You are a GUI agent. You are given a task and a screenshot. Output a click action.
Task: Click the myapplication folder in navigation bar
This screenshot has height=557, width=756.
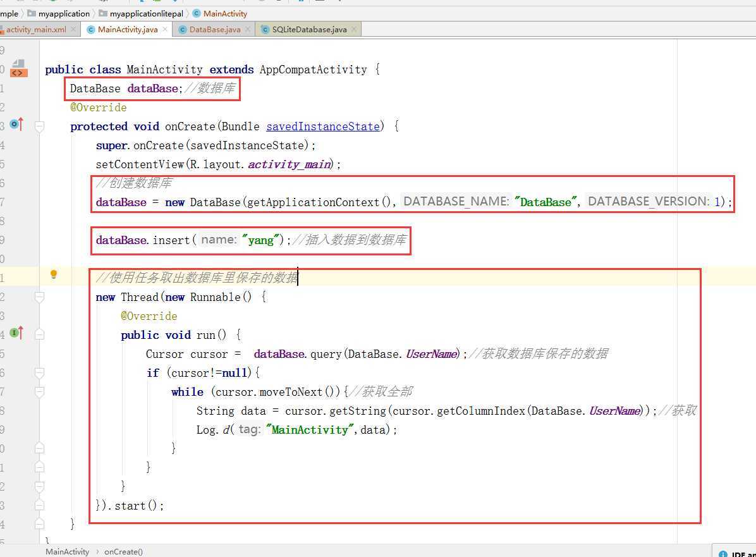[64, 13]
